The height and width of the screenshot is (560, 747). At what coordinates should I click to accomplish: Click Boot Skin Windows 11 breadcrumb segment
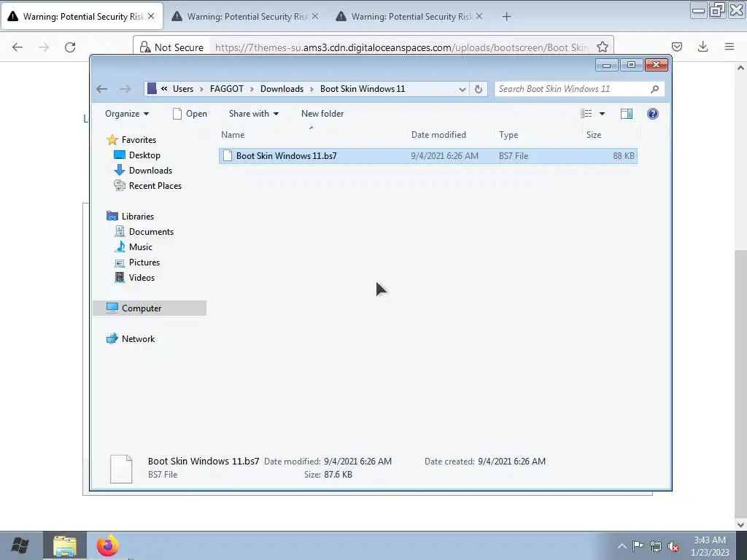point(363,89)
